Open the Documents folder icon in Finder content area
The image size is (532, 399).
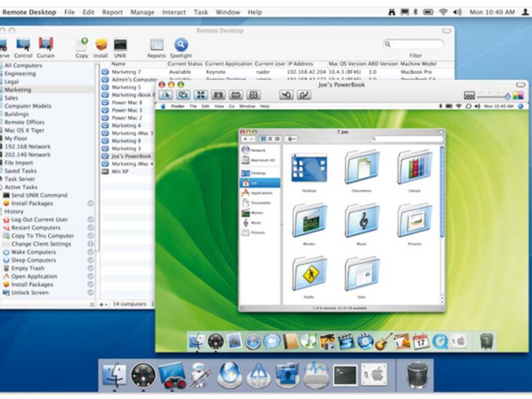pyautogui.click(x=361, y=168)
